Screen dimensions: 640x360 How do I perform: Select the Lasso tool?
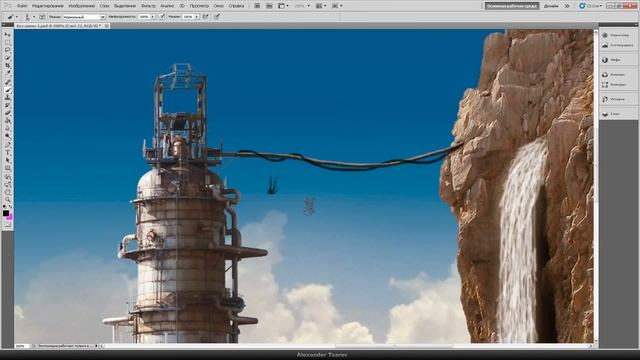8,49
